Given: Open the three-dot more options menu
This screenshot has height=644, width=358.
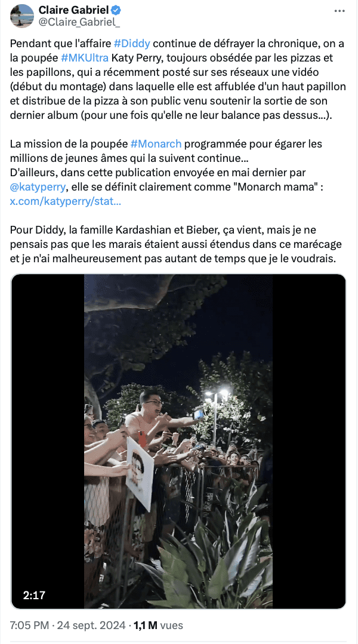Looking at the screenshot, I should pyautogui.click(x=340, y=11).
